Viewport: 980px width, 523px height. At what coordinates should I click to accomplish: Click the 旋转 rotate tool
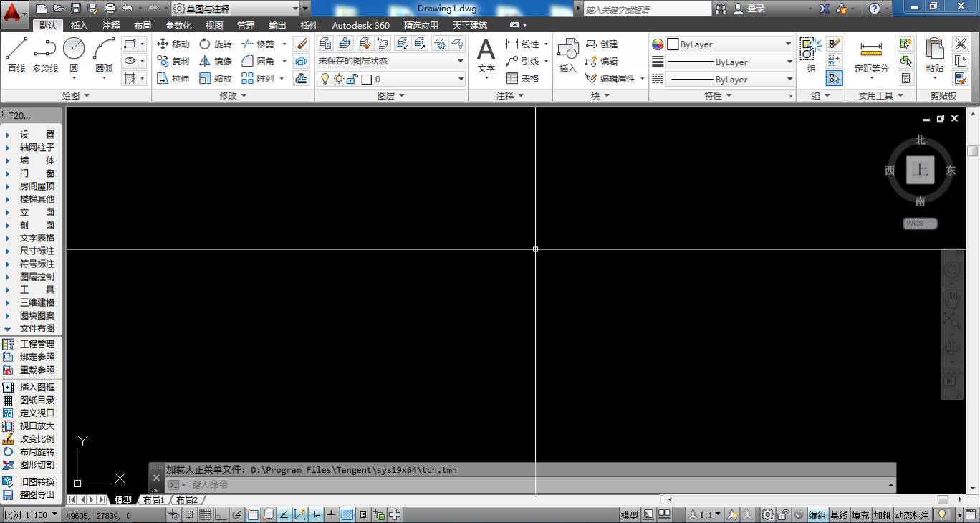pos(216,44)
